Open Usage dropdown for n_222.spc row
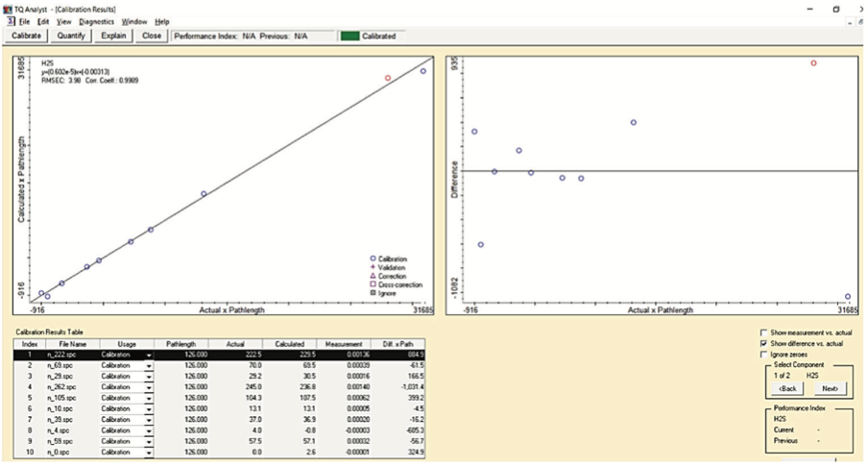This screenshot has height=467, width=868. 149,356
